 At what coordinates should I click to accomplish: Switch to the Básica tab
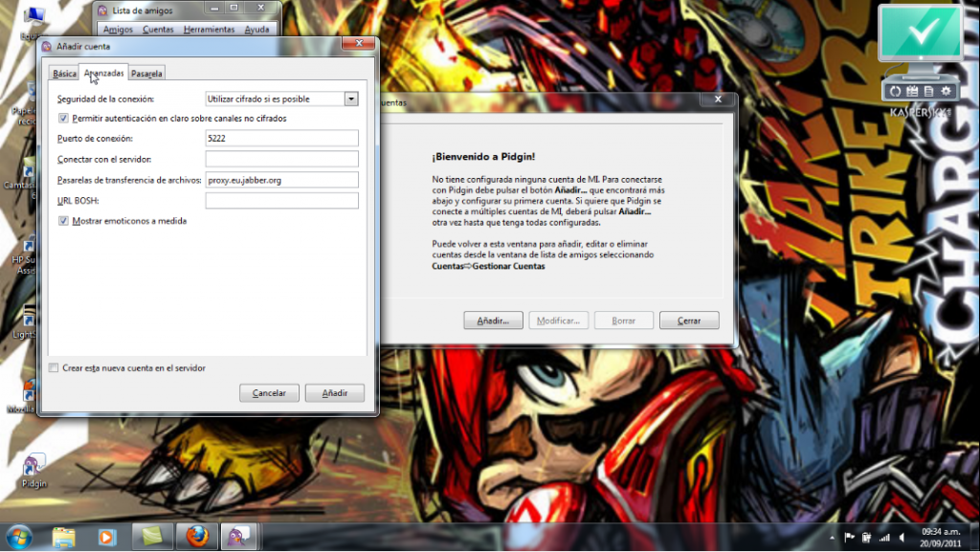click(x=64, y=73)
